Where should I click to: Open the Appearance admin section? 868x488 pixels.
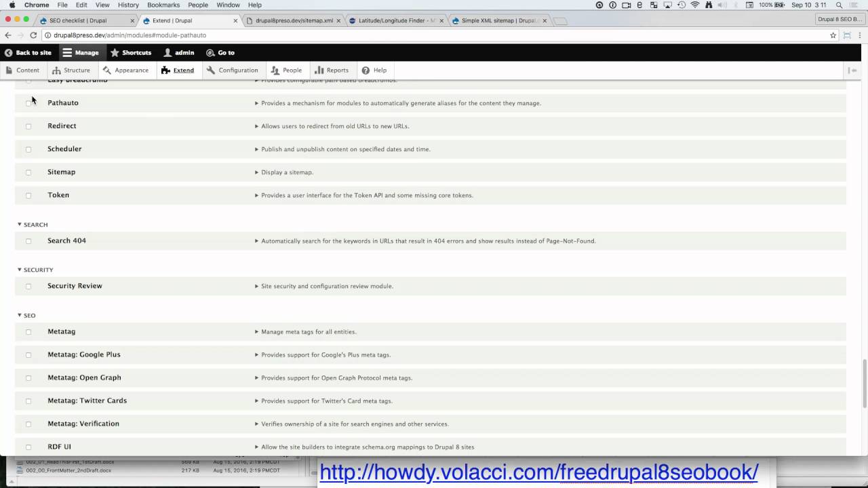125,70
